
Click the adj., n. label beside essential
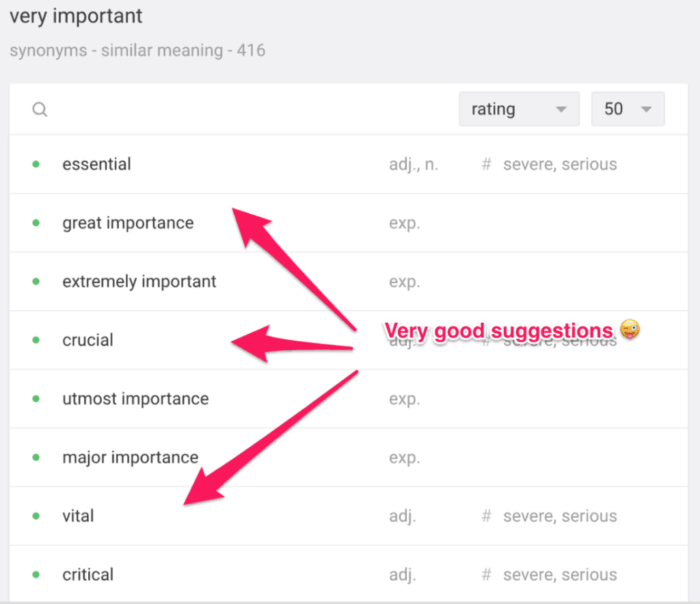tap(414, 164)
